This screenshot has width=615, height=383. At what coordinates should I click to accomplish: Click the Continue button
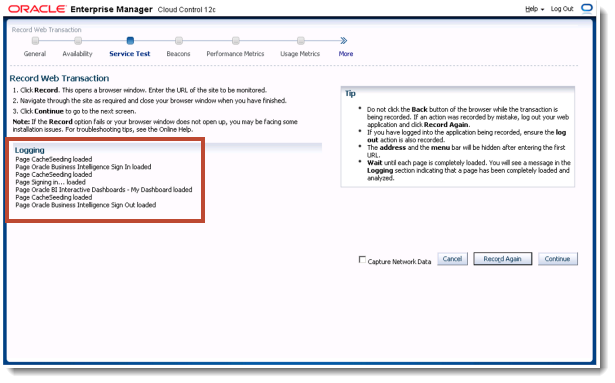pos(557,259)
